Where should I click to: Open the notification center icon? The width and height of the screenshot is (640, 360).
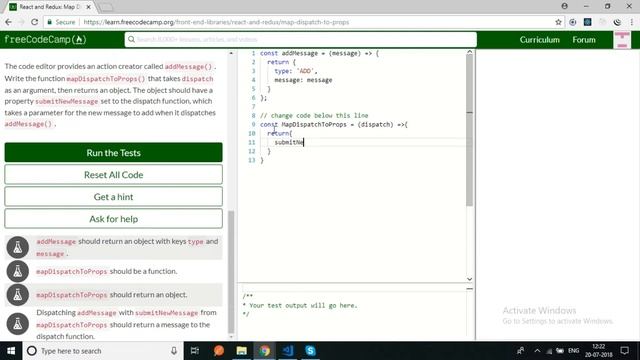(x=624, y=351)
